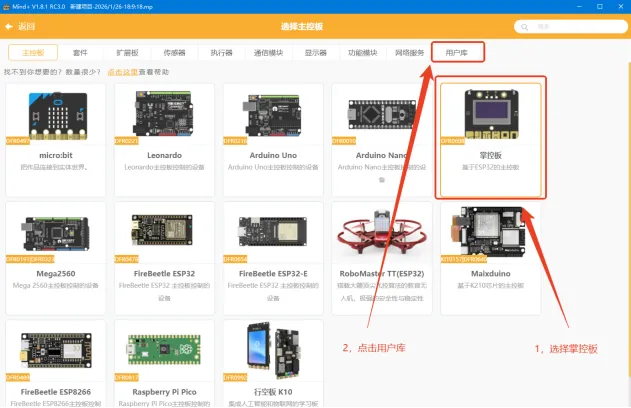Choose the Raspberry Pi Pico board
This screenshot has width=631, height=408.
point(164,364)
